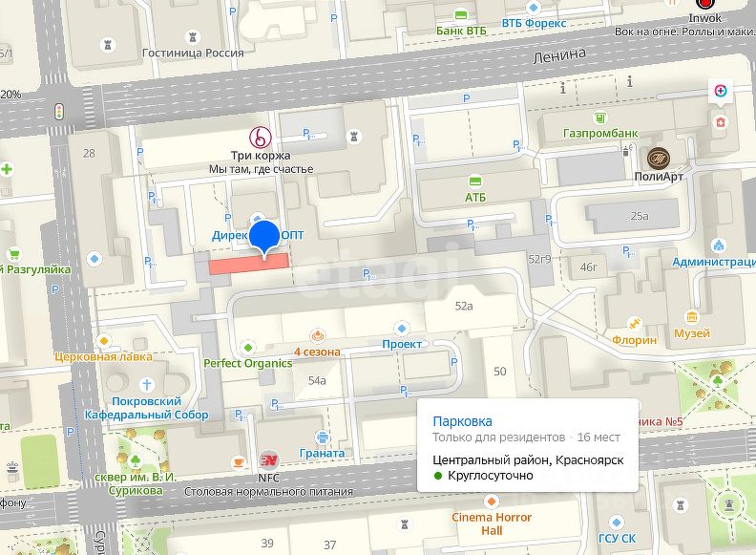Select the tree icon of сквер Сурикова
The width and height of the screenshot is (756, 555).
pyautogui.click(x=136, y=459)
